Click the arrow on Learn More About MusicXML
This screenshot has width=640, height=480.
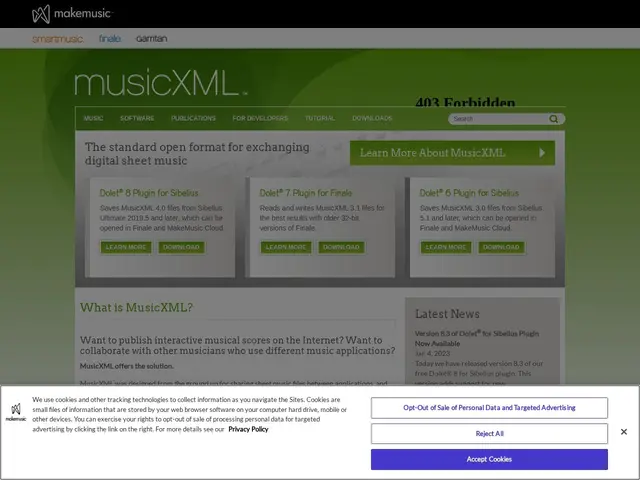[542, 153]
